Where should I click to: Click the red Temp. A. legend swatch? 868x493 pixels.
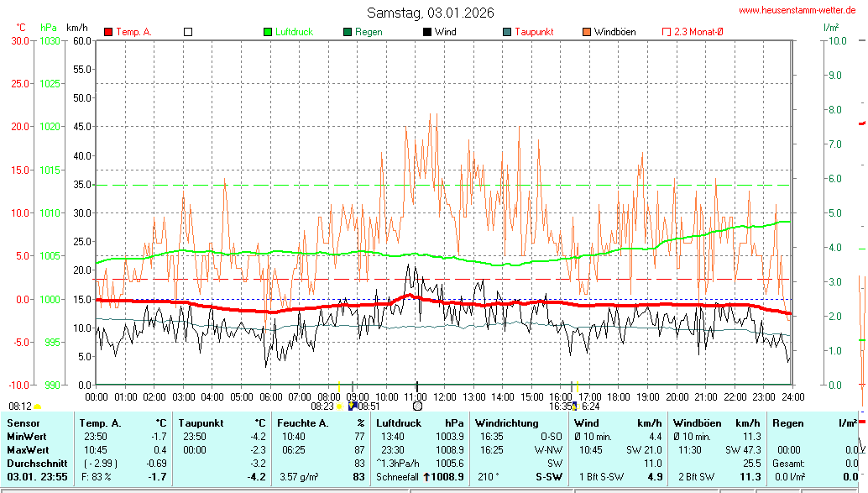click(x=108, y=32)
